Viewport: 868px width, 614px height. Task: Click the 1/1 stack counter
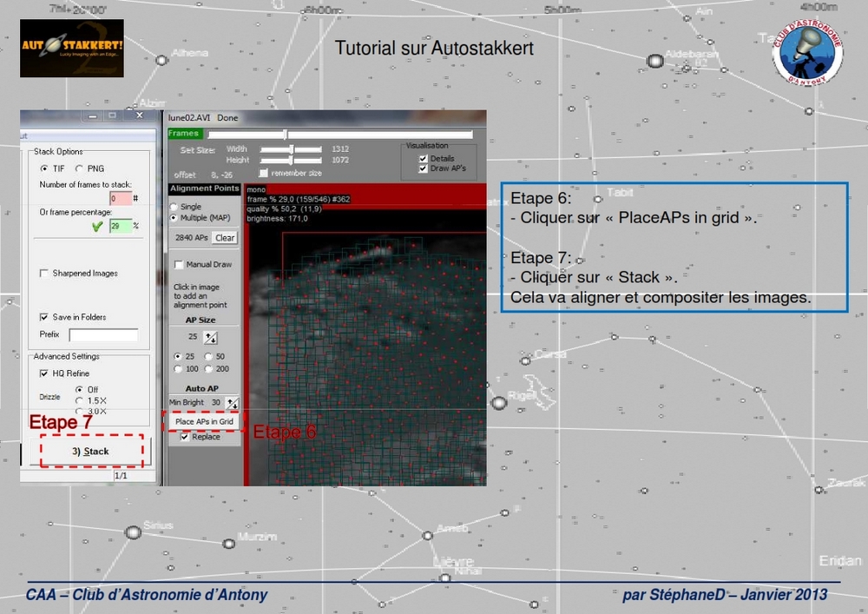[x=121, y=476]
